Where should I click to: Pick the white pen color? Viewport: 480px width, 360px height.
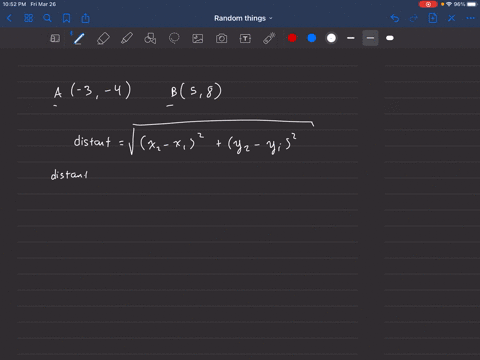click(331, 38)
